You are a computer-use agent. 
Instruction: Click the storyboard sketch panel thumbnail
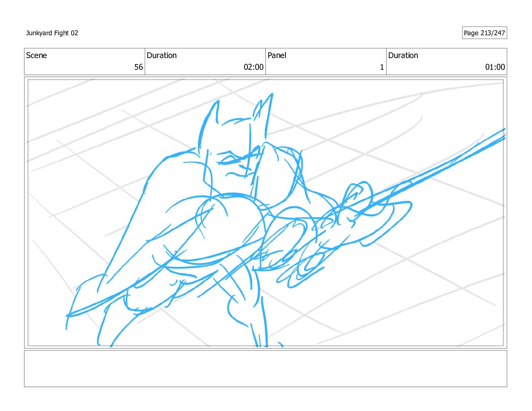(x=265, y=213)
